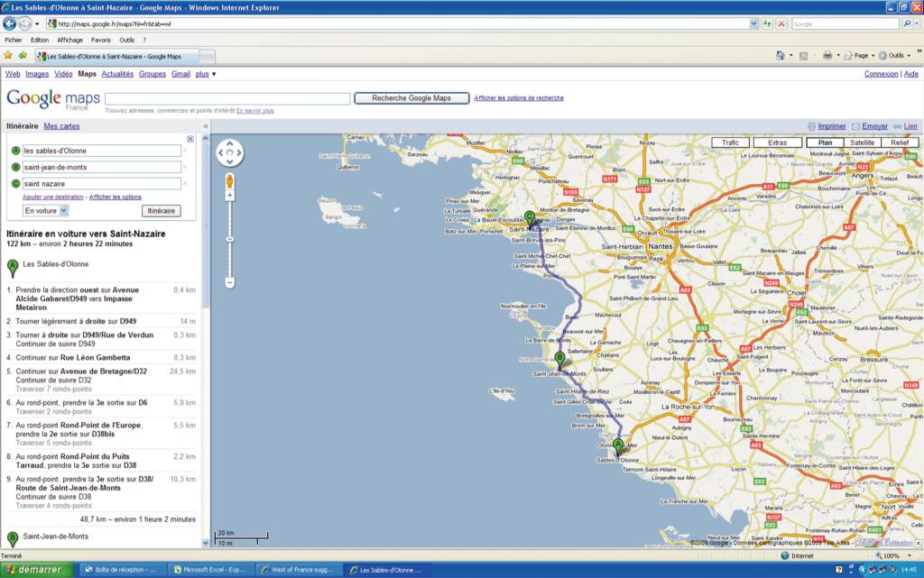
Task: Open the address bar history dropdown
Action: 753,23
